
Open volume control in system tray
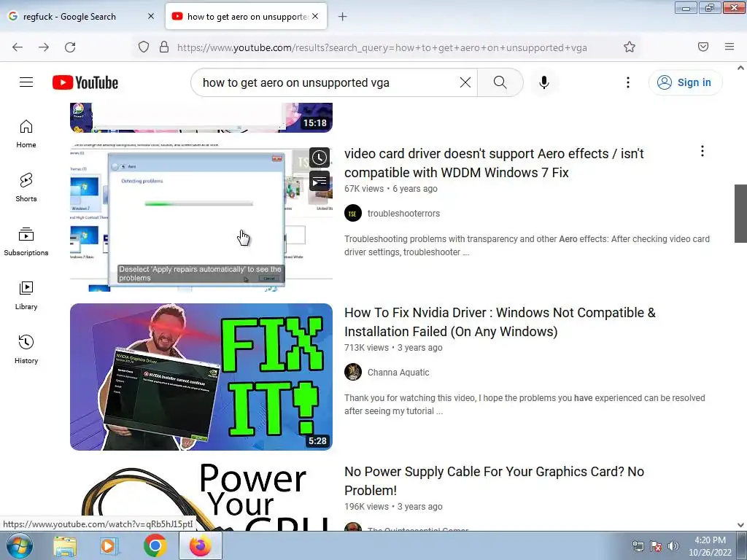pyautogui.click(x=673, y=546)
